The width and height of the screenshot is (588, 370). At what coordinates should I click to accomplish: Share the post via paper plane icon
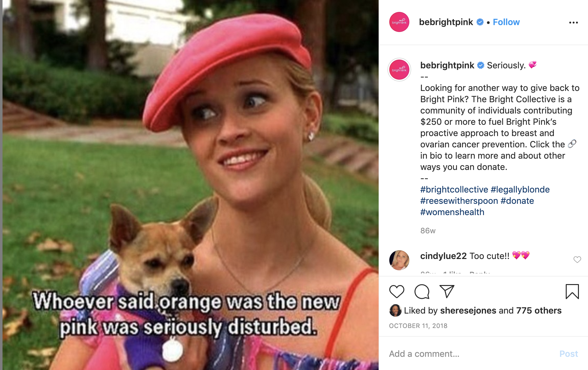[x=447, y=292]
